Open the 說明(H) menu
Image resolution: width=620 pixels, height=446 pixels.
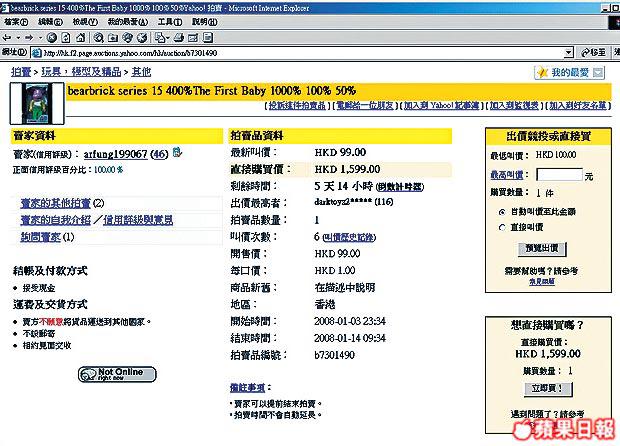204,22
